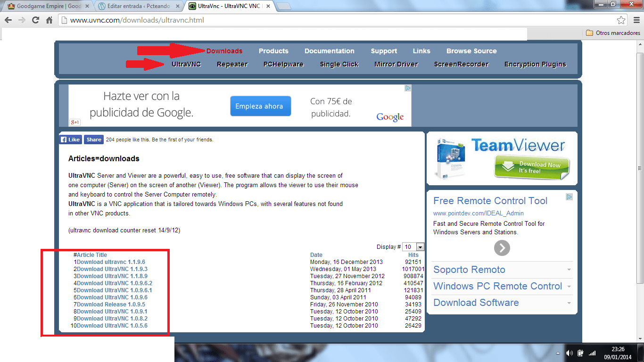
Task: Click the g+1 badge on the Google ad
Action: click(74, 123)
